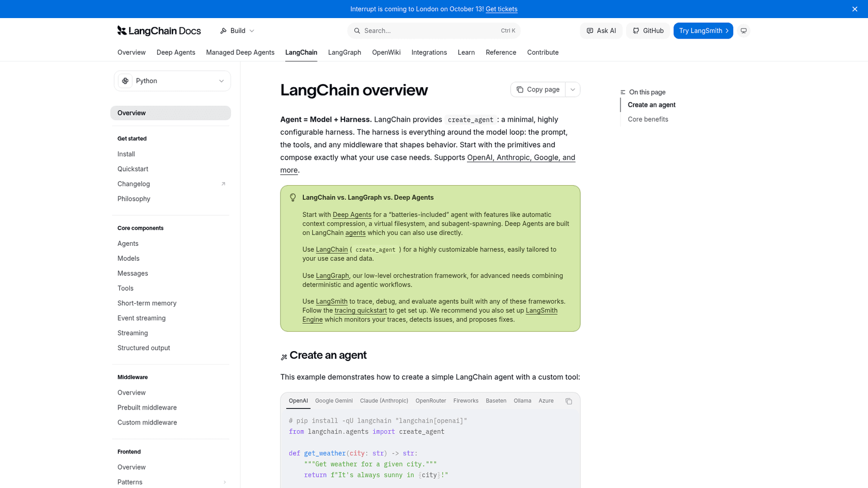Open the OpenWiki tab
The image size is (868, 488).
386,52
